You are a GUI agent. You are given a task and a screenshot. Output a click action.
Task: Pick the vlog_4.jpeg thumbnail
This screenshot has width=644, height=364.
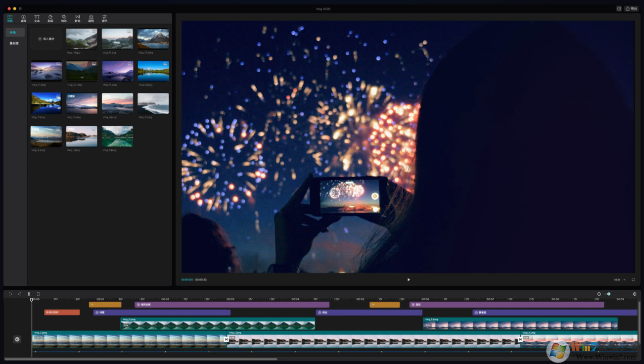click(117, 103)
